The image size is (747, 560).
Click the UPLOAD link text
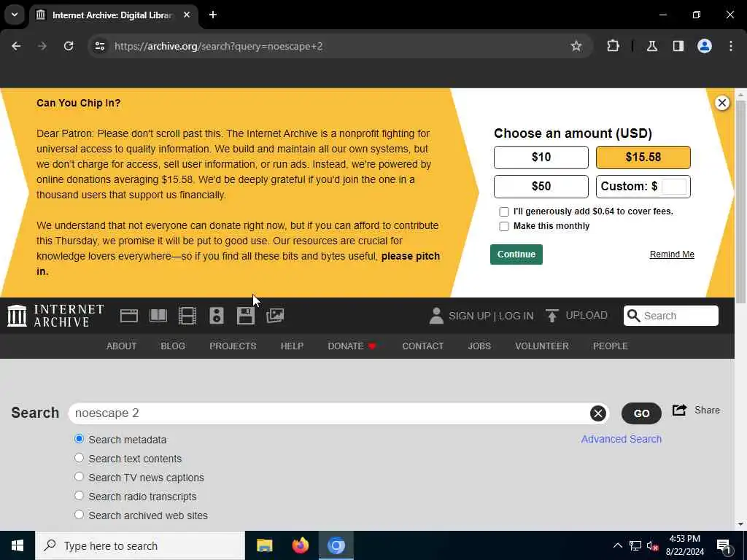587,315
